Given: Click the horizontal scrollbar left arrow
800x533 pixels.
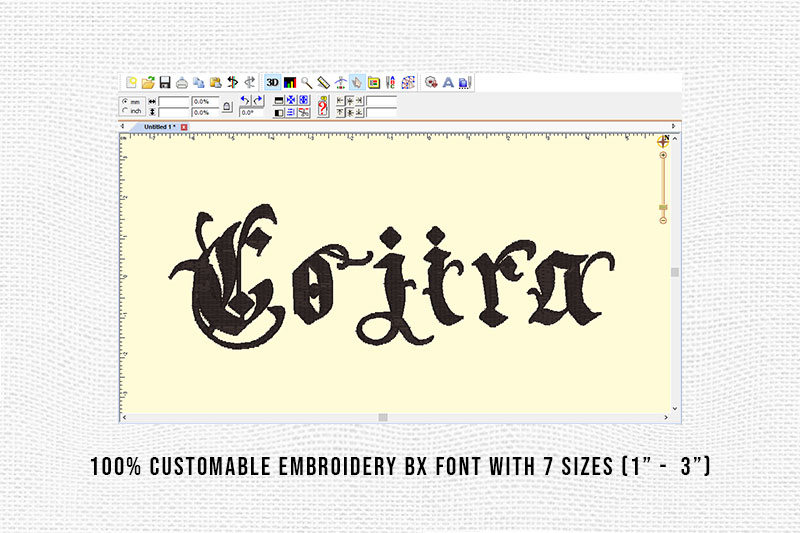Looking at the screenshot, I should click(x=124, y=417).
